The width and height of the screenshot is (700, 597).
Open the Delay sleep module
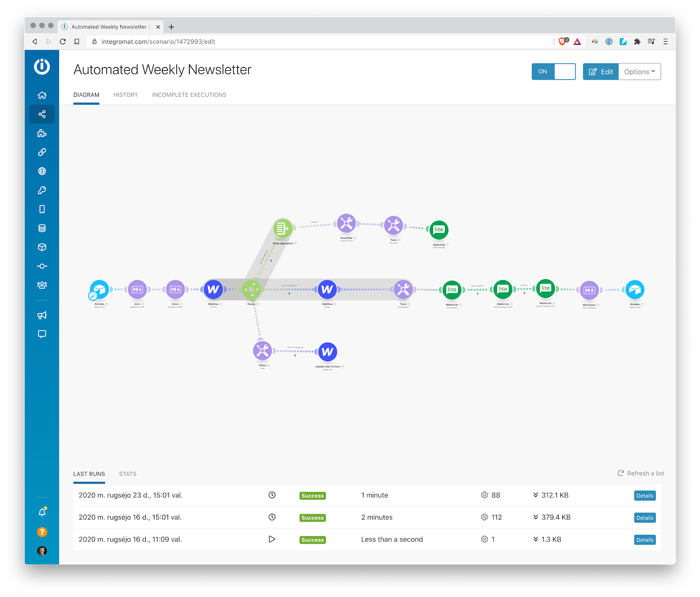click(262, 351)
